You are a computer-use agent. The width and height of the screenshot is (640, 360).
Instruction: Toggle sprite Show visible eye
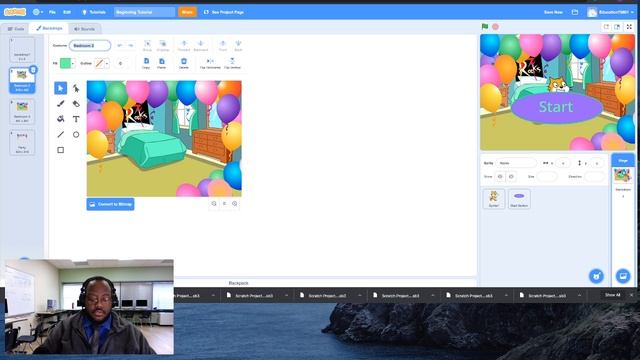(x=500, y=176)
